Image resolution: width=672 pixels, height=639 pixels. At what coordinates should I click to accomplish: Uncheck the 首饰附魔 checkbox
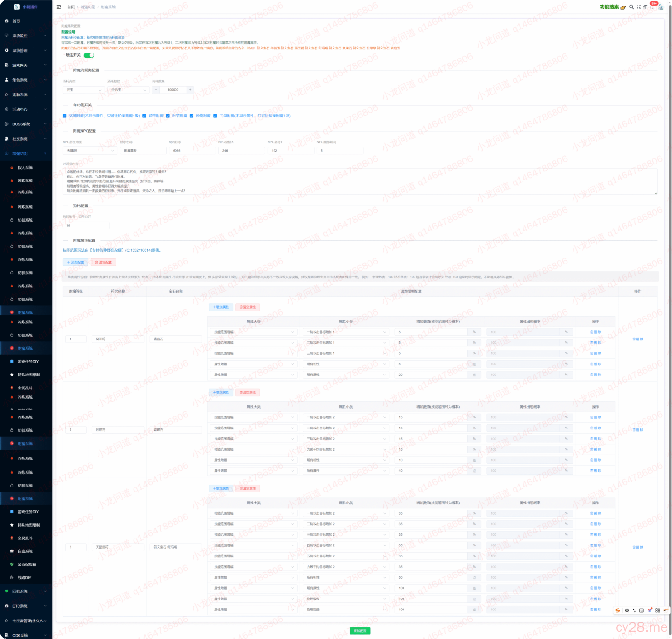pos(144,116)
